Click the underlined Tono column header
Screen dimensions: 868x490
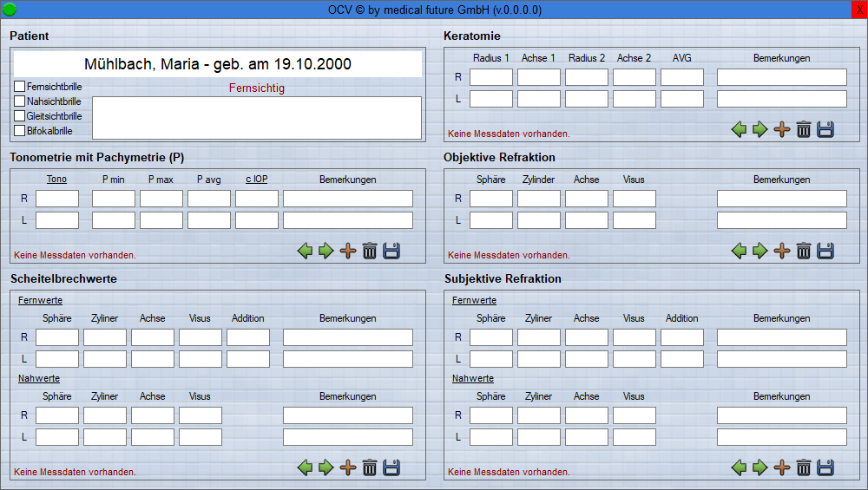56,180
